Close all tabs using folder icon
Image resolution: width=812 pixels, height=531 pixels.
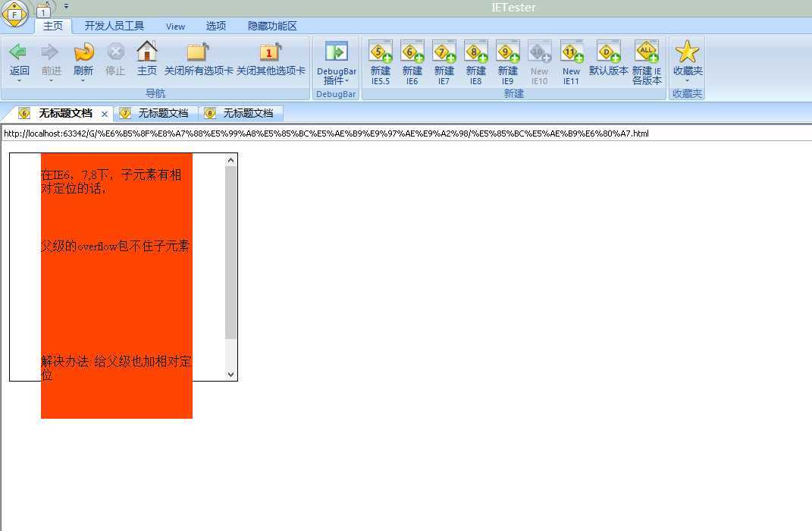198,52
